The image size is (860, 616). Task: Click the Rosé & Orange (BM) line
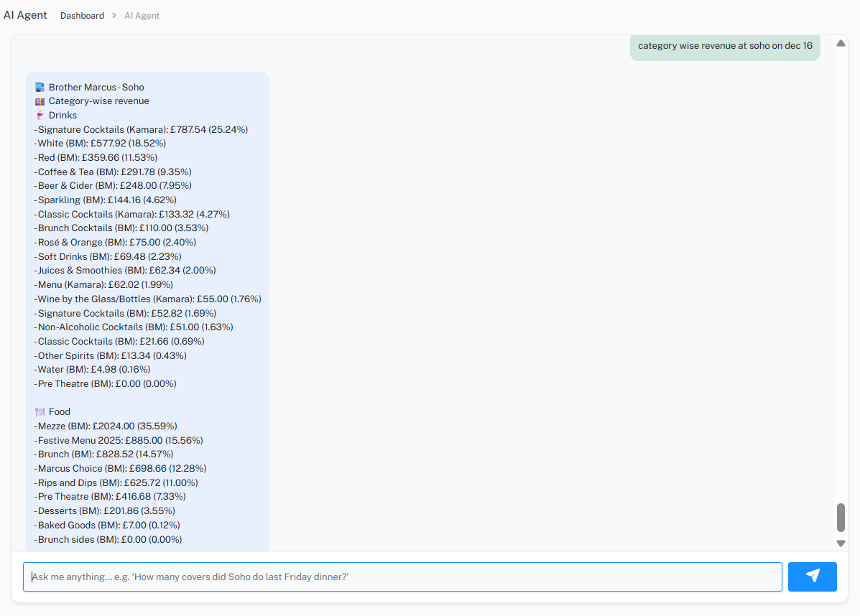click(x=115, y=242)
